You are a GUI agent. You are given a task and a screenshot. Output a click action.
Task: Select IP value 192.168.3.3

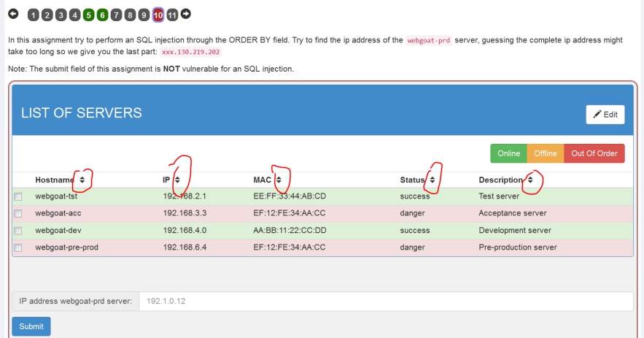(x=185, y=213)
